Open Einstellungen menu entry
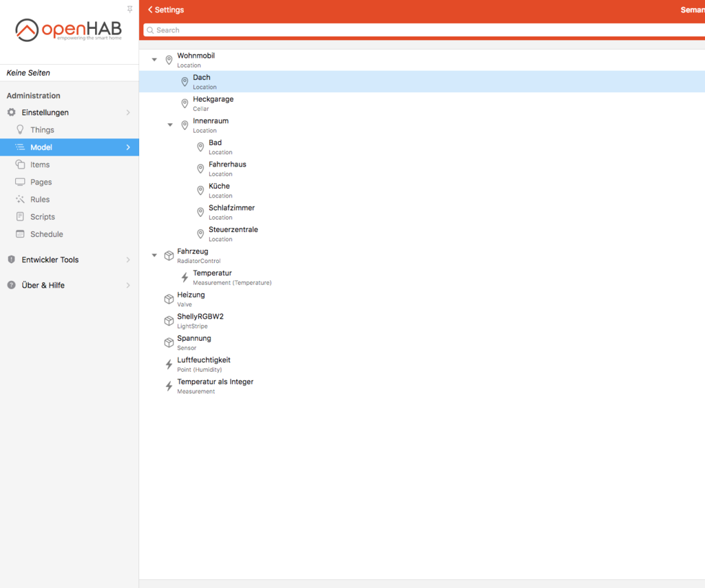 (70, 112)
